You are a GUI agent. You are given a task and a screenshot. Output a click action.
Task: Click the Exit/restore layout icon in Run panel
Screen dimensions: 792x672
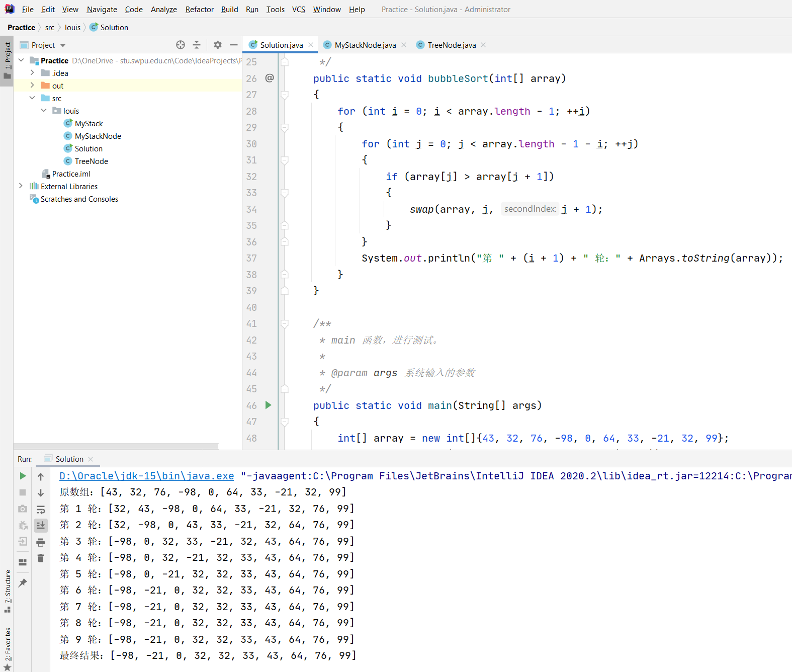pyautogui.click(x=23, y=541)
